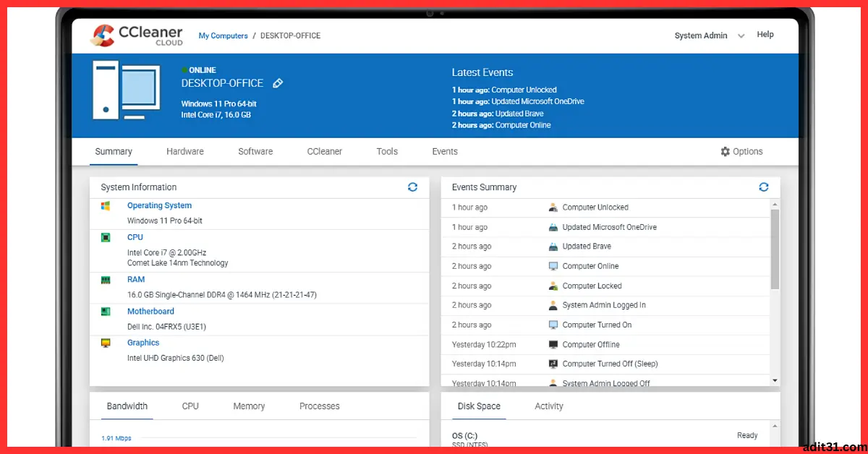
Task: Click 'Intel UHD Graphics 630 (Dell)' text
Action: [176, 359]
